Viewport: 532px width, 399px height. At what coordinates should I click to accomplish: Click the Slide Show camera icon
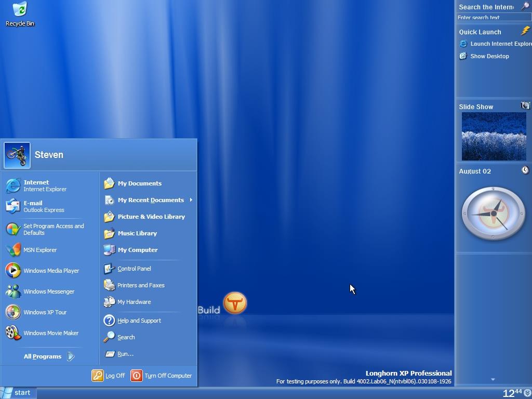525,105
